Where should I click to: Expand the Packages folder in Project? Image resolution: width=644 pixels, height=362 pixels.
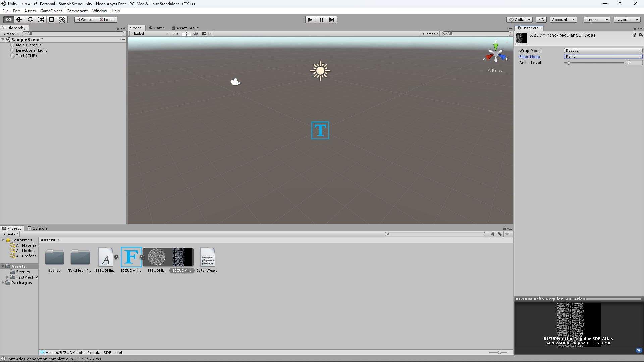(x=3, y=283)
